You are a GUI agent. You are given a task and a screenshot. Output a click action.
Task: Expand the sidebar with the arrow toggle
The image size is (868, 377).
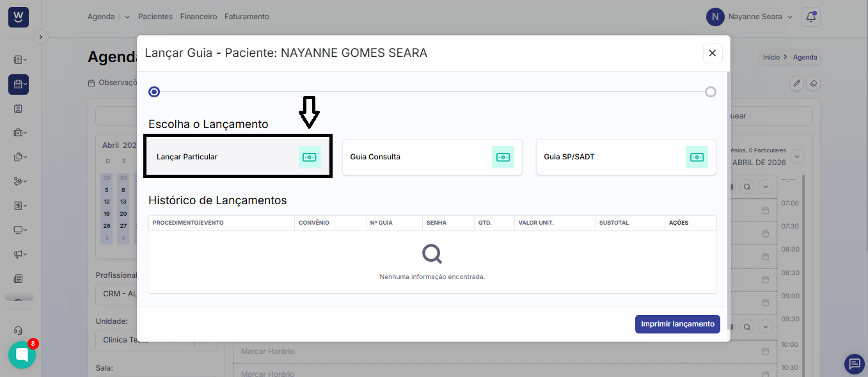point(40,37)
